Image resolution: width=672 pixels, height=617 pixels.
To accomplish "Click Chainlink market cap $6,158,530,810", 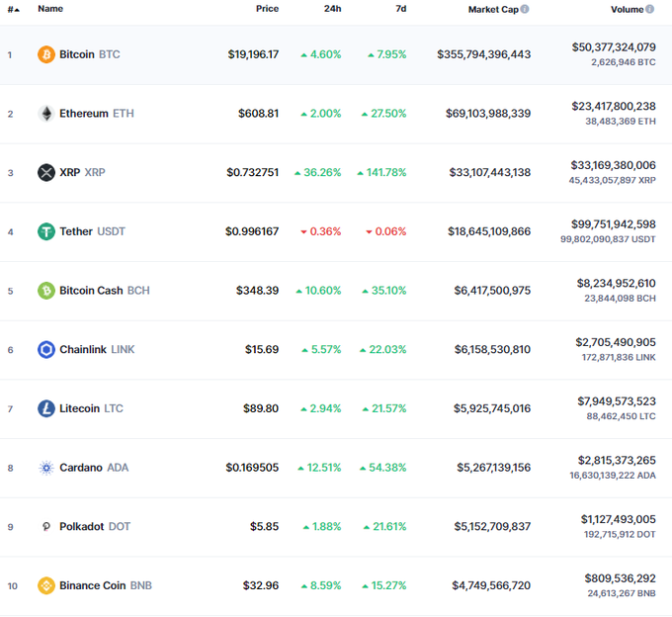I will pos(492,349).
